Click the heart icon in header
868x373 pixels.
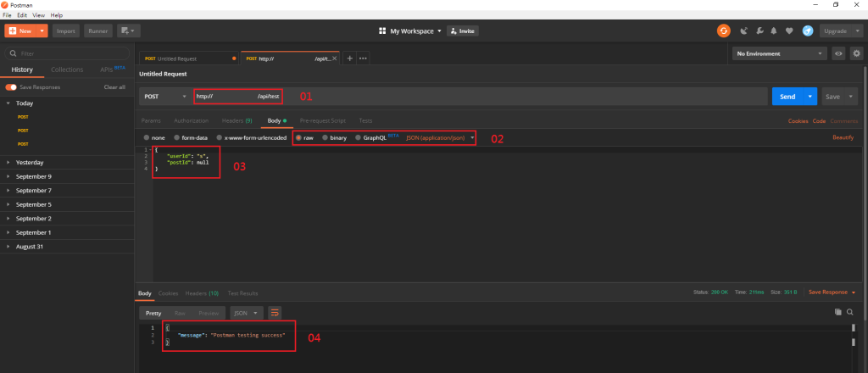[789, 31]
